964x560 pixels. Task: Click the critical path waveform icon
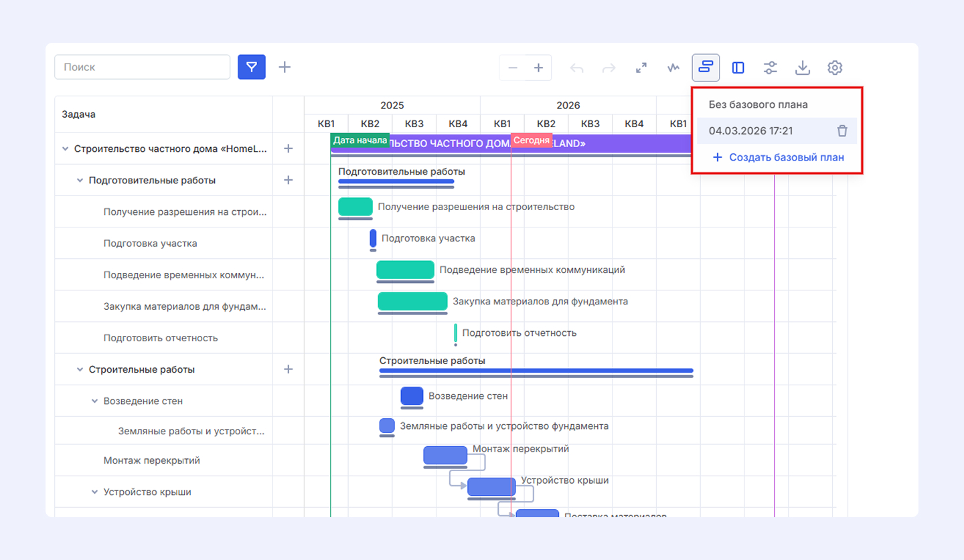point(673,68)
